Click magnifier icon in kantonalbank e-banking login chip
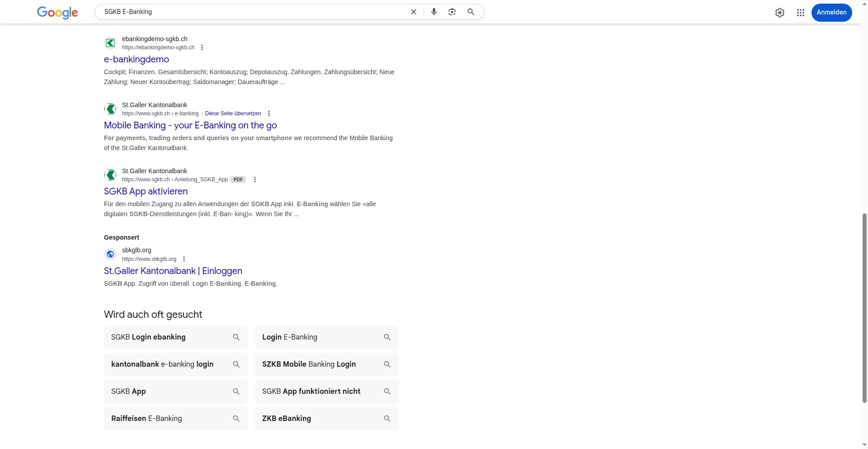 point(236,364)
